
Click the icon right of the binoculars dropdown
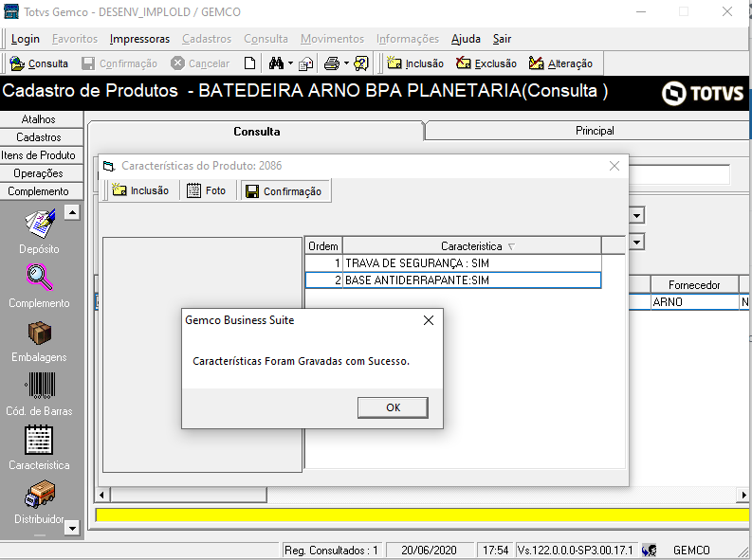click(305, 63)
